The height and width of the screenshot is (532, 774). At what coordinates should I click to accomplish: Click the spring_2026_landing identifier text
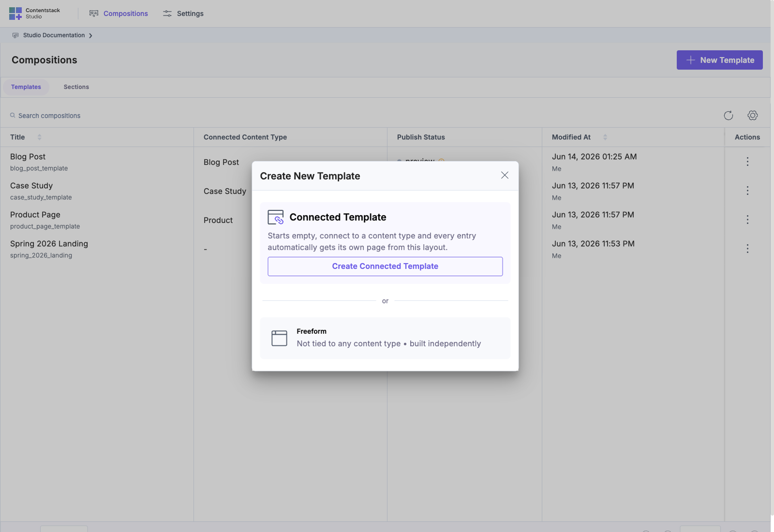pos(41,255)
